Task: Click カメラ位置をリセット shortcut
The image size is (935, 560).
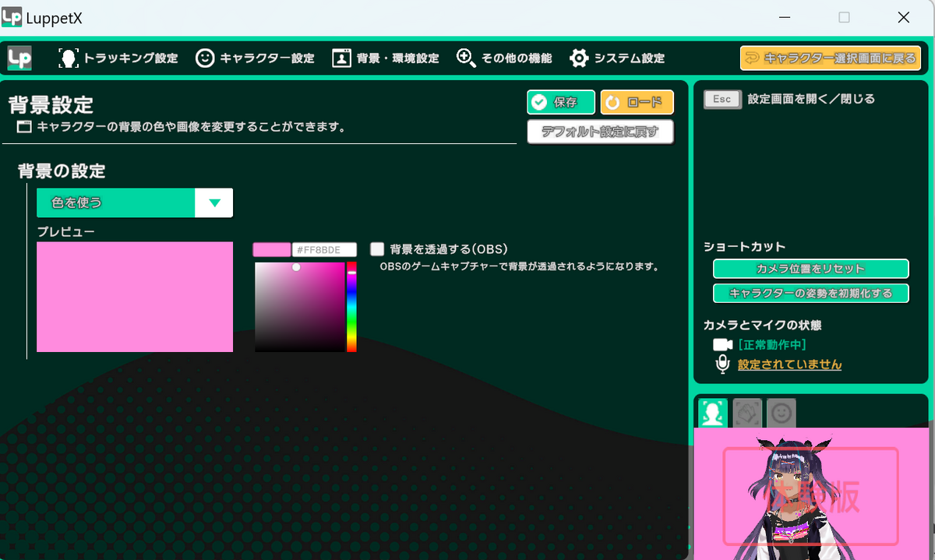Action: (x=810, y=268)
